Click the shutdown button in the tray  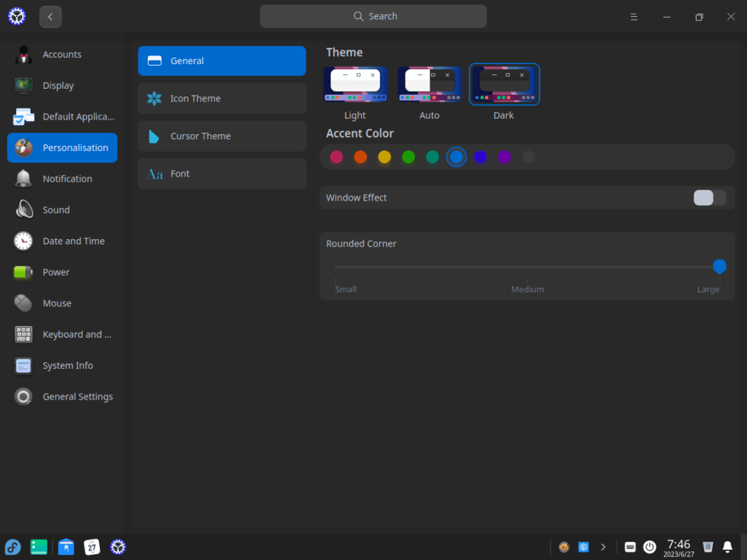(649, 547)
